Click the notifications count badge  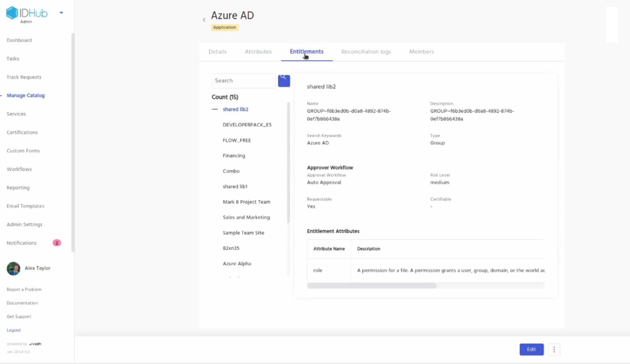[56, 243]
